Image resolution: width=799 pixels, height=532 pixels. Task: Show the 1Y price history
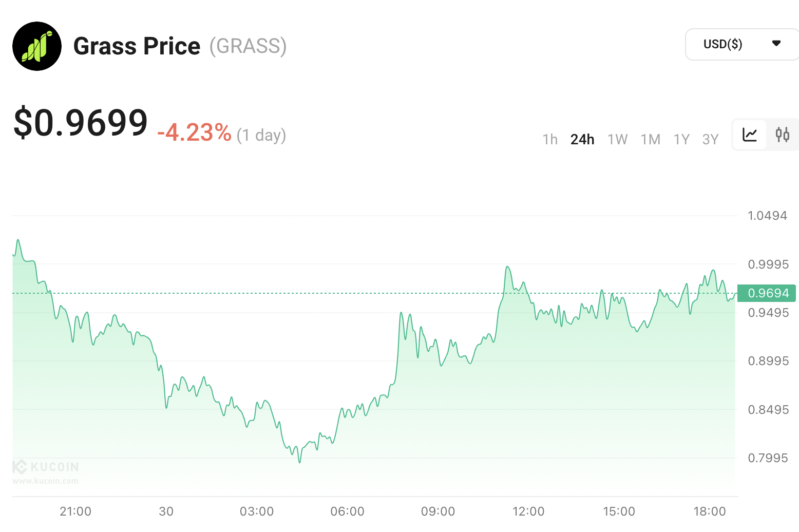[681, 139]
